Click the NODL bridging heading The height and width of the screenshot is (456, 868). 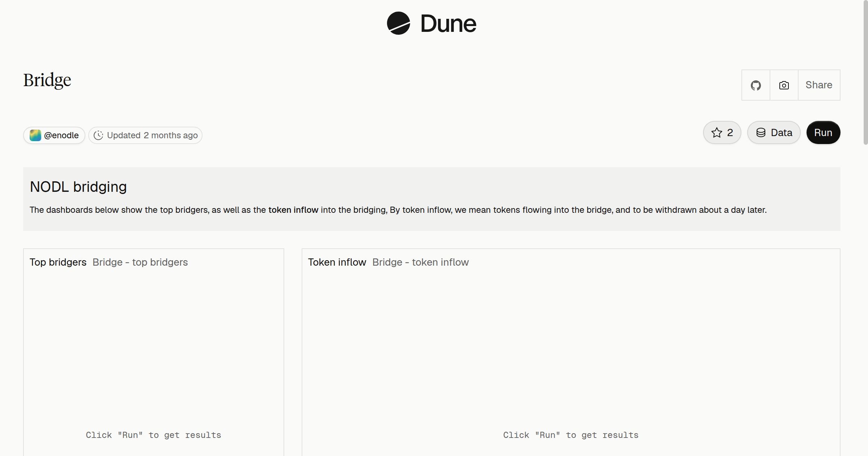click(x=78, y=187)
